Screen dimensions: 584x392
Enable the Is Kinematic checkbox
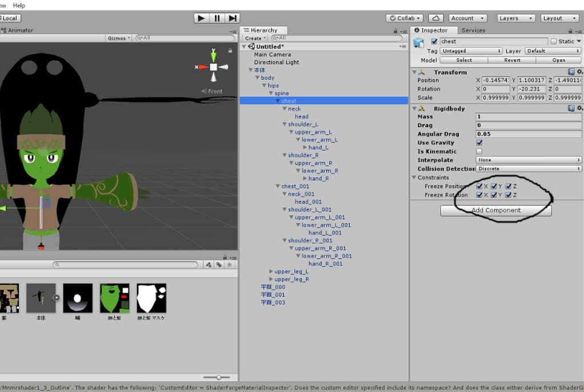click(479, 151)
